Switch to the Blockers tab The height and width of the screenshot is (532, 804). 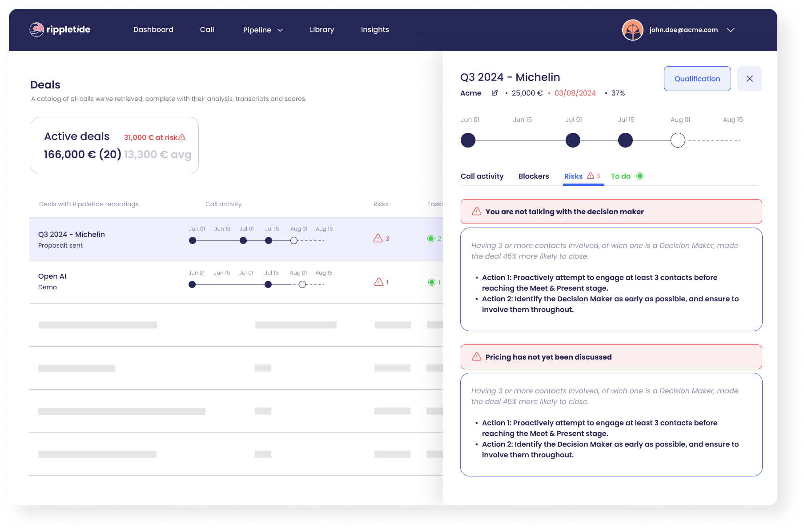point(534,176)
